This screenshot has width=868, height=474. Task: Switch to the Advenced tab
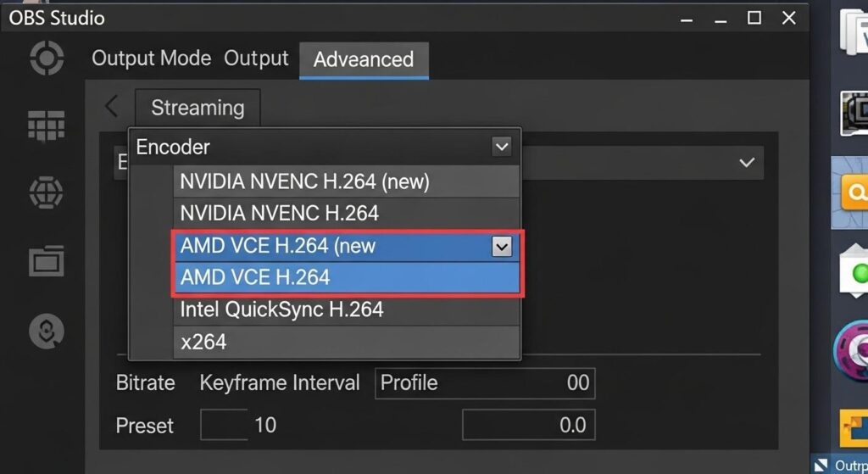[364, 59]
